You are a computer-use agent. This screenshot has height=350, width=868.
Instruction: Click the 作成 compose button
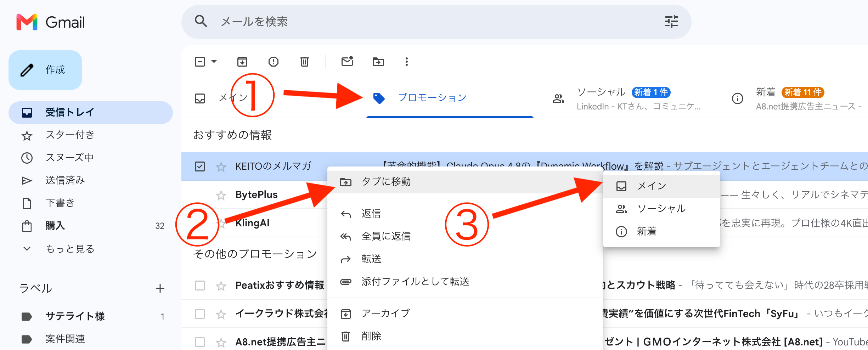coord(45,70)
